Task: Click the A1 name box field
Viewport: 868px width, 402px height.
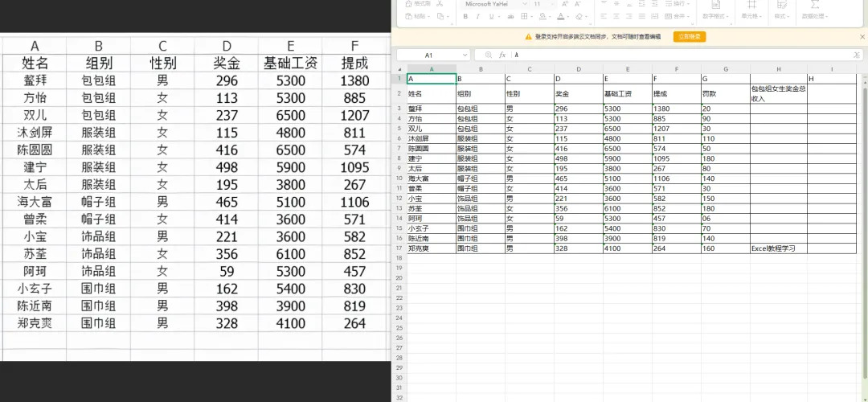Action: click(x=428, y=55)
